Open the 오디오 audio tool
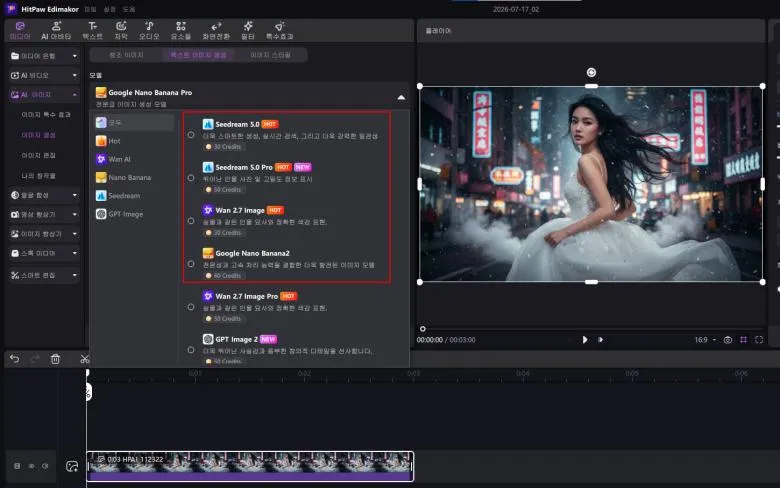Image resolution: width=780 pixels, height=488 pixels. pyautogui.click(x=149, y=30)
